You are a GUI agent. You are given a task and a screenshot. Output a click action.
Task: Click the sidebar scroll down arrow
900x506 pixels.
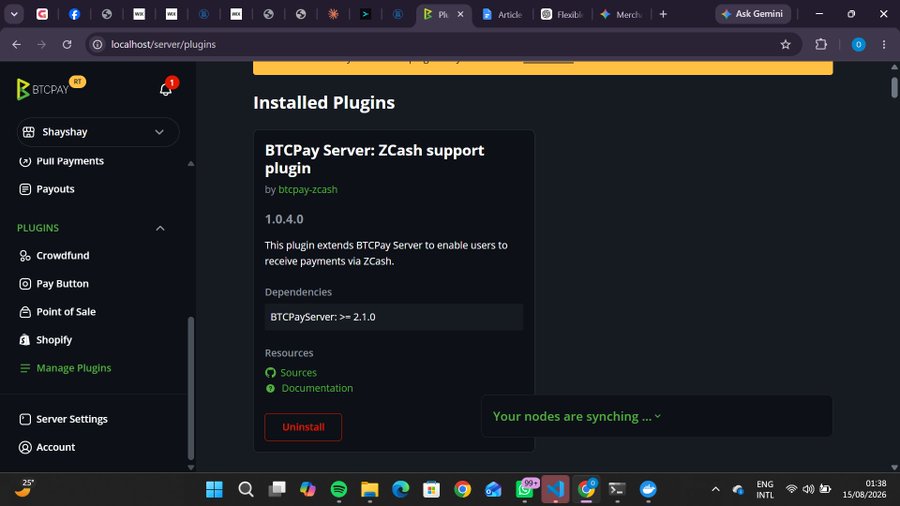point(191,467)
